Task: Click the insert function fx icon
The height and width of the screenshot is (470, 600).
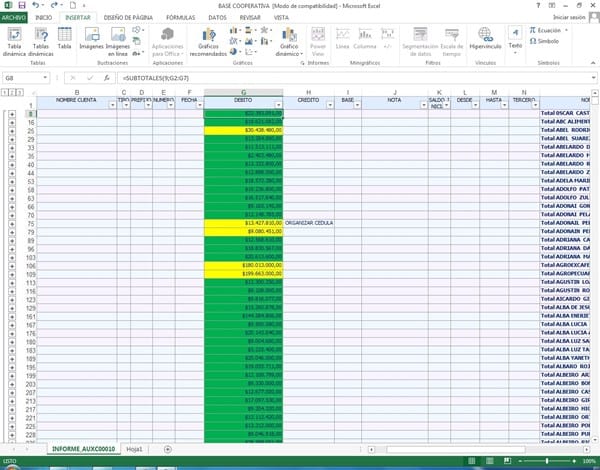Action: click(x=107, y=77)
